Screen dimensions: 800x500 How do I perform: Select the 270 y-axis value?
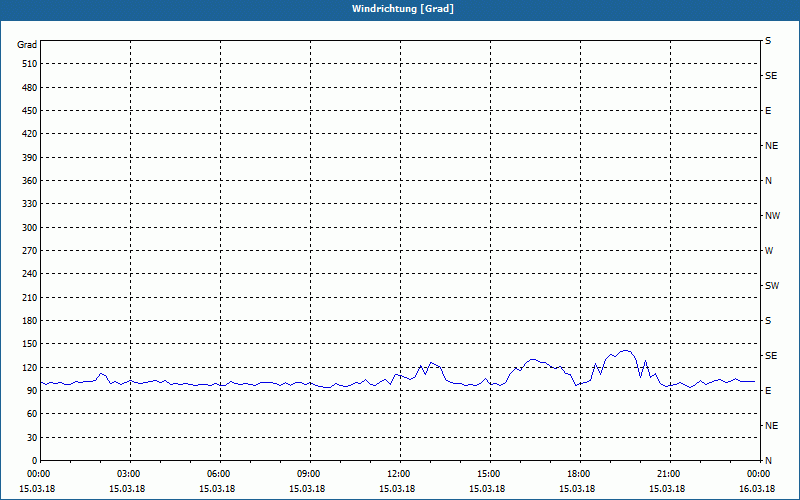30,251
